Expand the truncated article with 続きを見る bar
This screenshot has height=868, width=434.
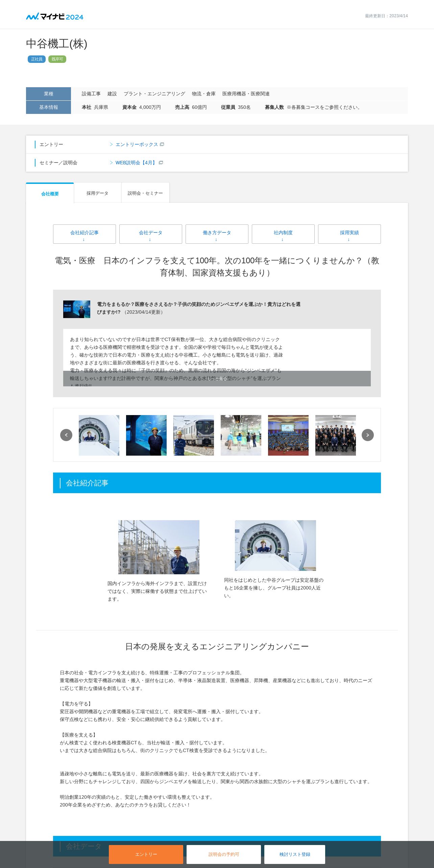[x=217, y=379]
